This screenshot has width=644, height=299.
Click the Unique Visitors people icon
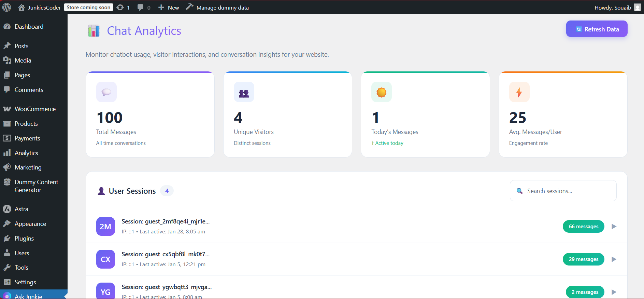click(x=244, y=92)
